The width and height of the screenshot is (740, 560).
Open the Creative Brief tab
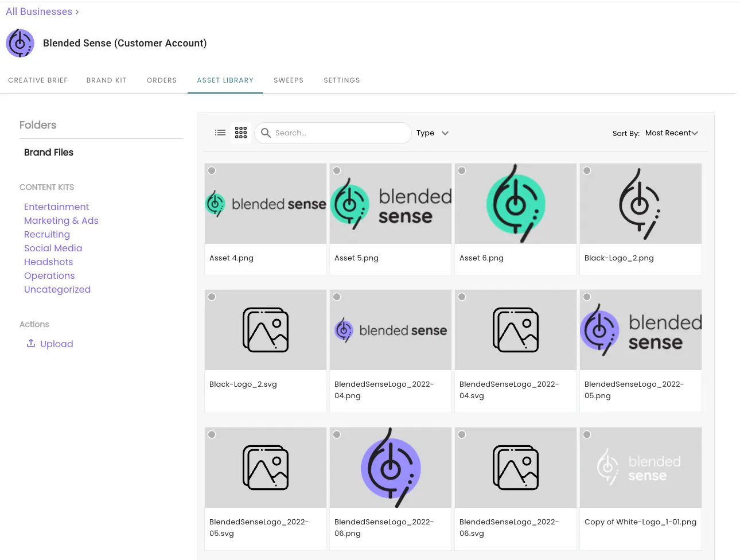point(38,80)
